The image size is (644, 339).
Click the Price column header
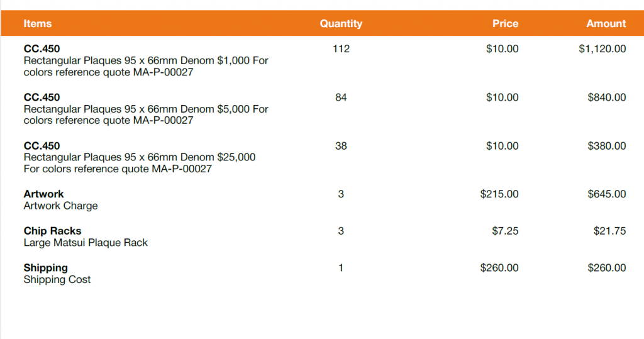(505, 24)
